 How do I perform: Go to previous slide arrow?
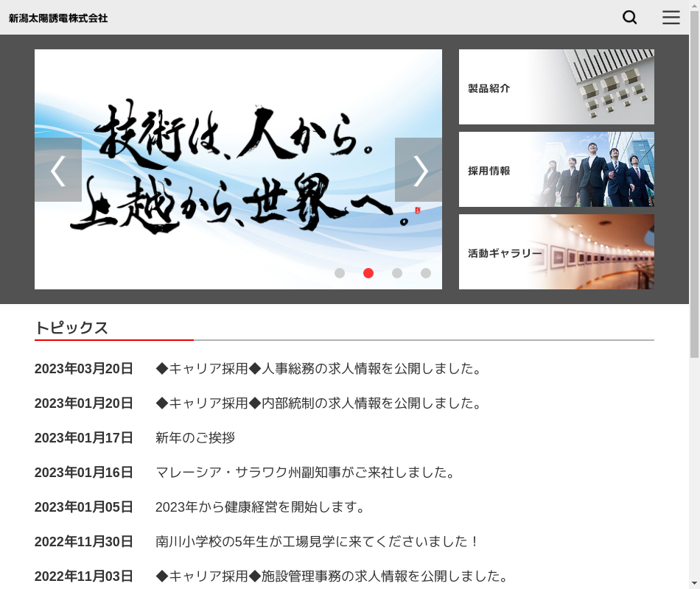58,170
